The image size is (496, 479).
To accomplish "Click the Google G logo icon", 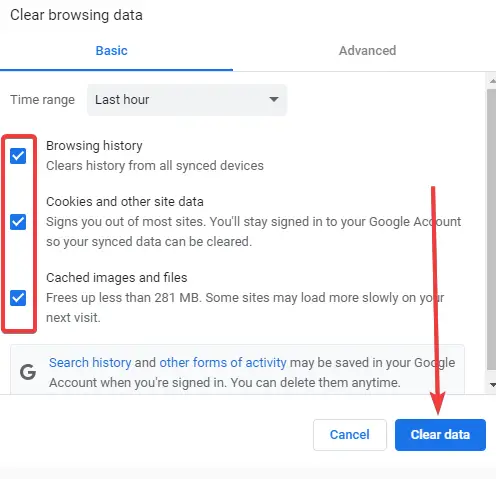I will [28, 372].
